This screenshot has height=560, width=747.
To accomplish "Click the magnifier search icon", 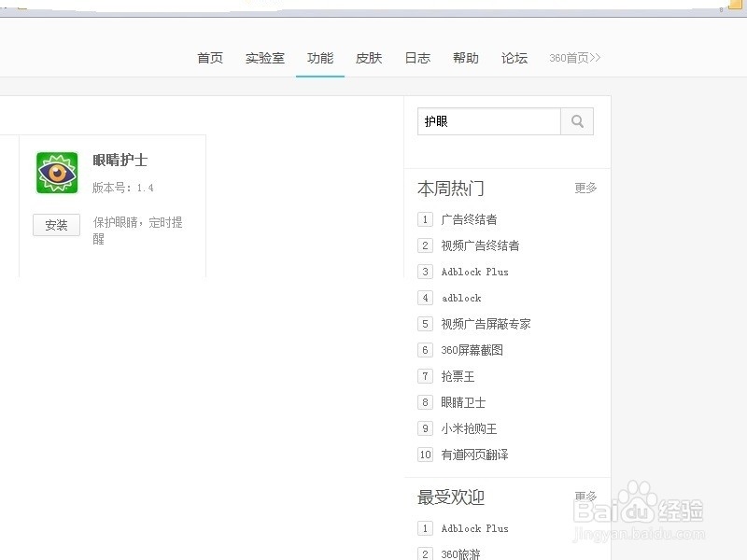I will (577, 121).
